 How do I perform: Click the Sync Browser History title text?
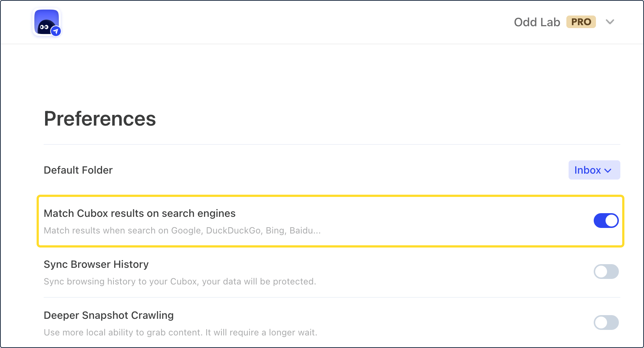(96, 264)
